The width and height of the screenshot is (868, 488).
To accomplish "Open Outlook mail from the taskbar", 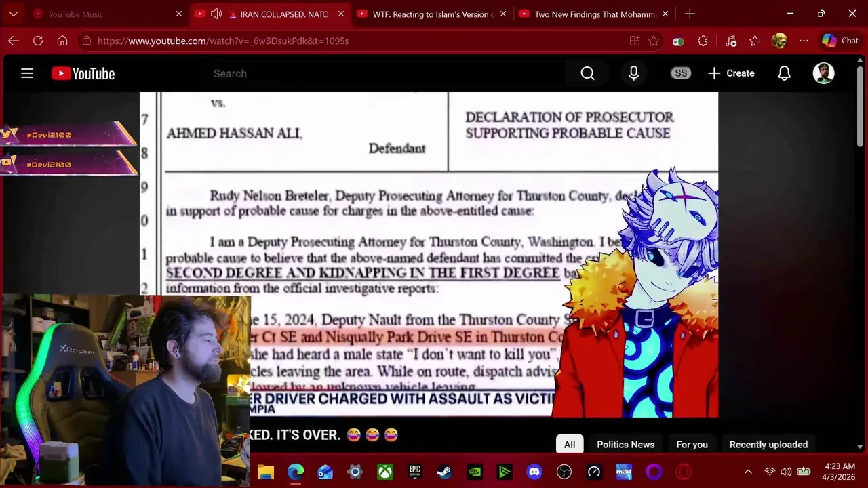I will (325, 472).
